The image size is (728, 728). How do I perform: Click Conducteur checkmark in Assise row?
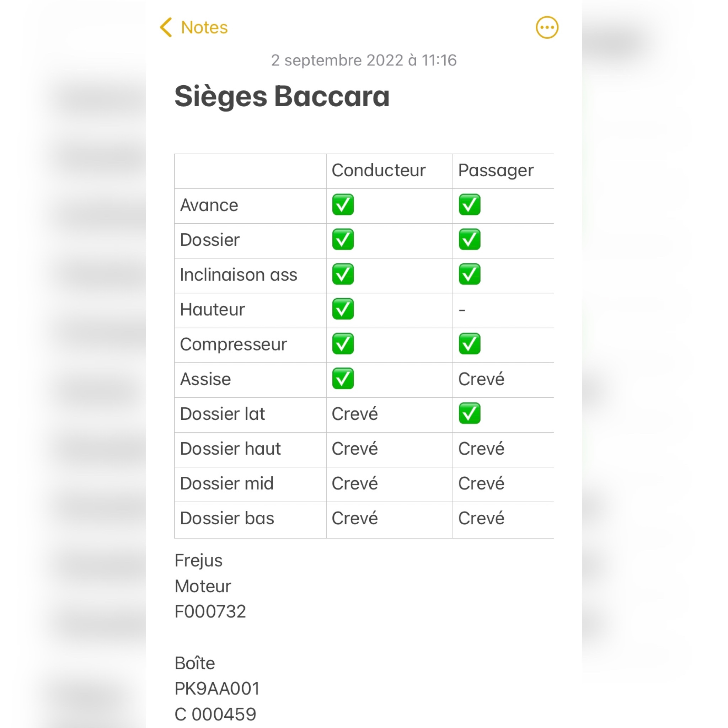(343, 379)
